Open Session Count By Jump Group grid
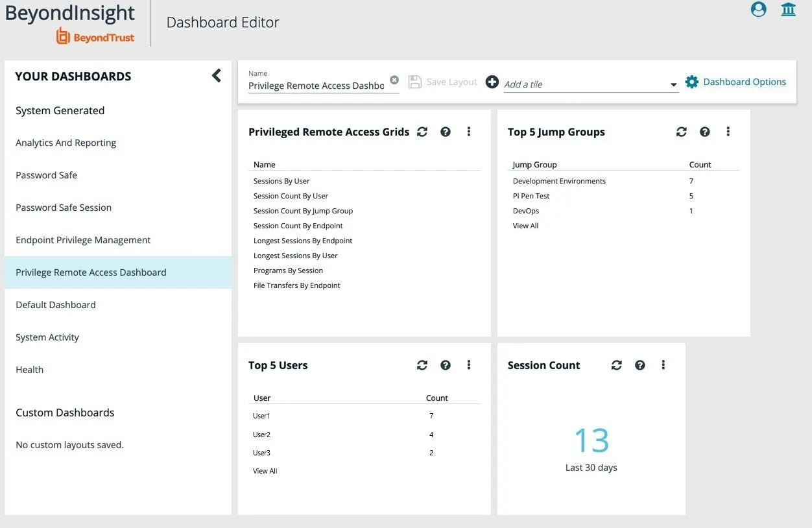812x528 pixels. (x=303, y=211)
